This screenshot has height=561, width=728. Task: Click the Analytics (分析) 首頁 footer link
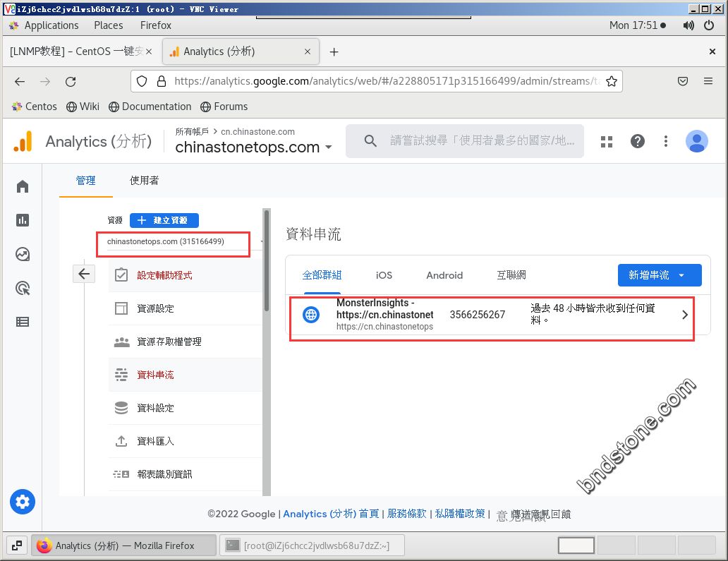click(331, 514)
